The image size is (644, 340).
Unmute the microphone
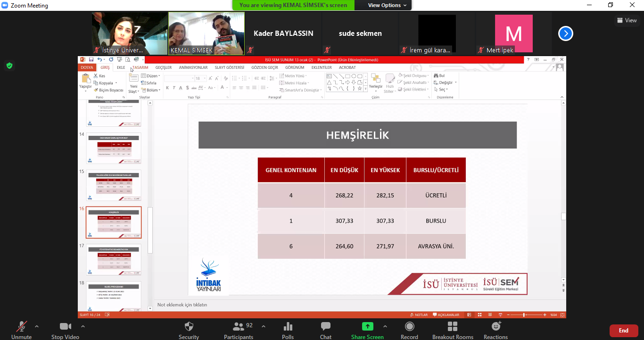tap(21, 327)
